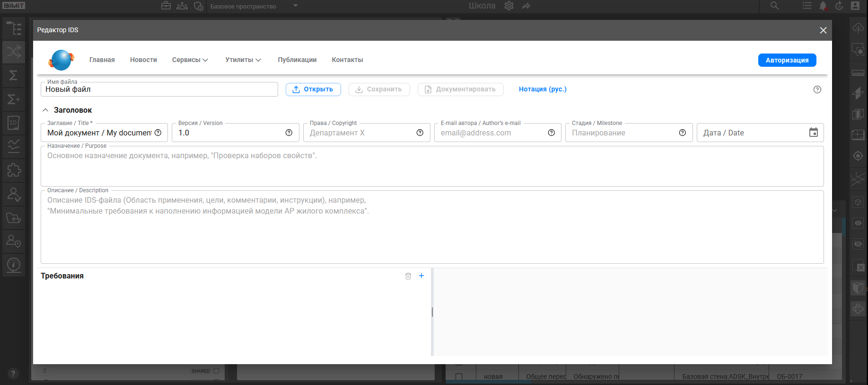Viewport: 868px width, 385px height.
Task: Expand the Утилиты menu
Action: (x=243, y=60)
